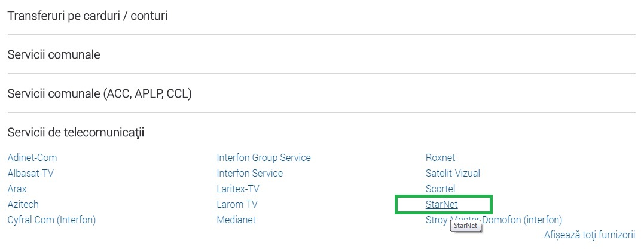Select the Albasat-TV provider

(x=35, y=174)
